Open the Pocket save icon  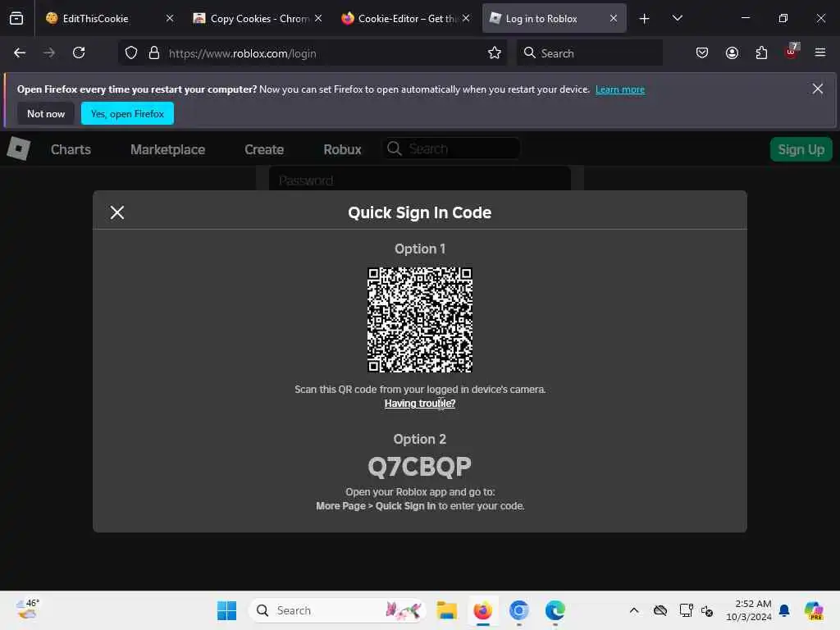pos(702,52)
